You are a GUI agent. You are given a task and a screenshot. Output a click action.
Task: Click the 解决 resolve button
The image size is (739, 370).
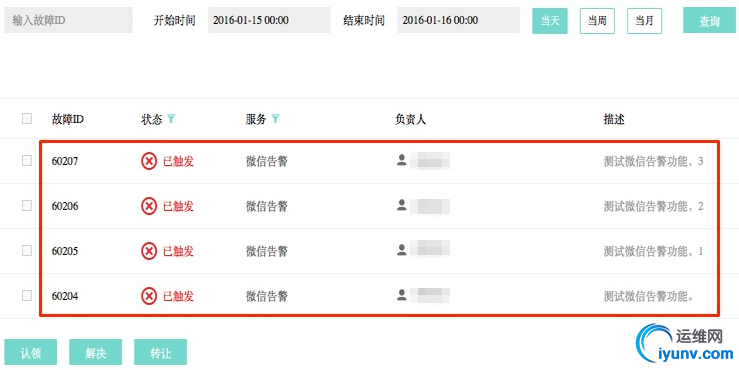pyautogui.click(x=96, y=352)
